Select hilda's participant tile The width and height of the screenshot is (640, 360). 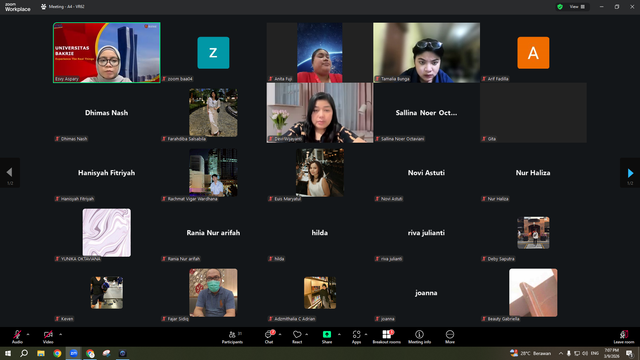[320, 233]
